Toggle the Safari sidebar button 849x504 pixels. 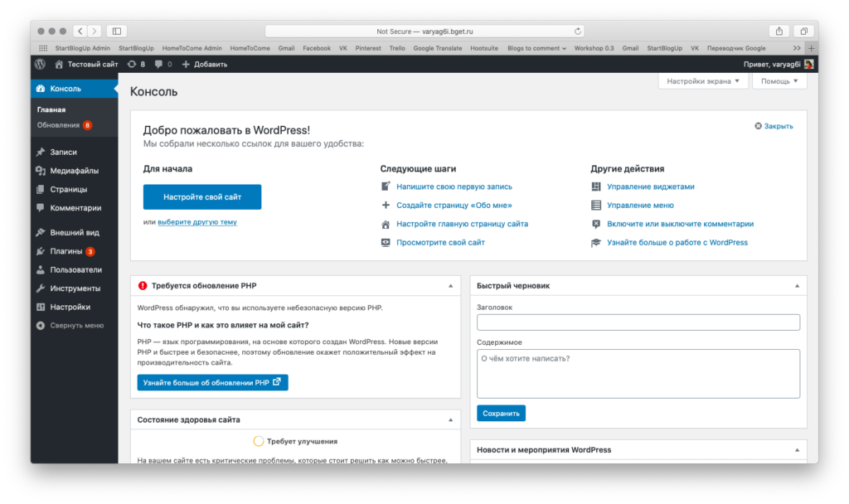pos(116,31)
